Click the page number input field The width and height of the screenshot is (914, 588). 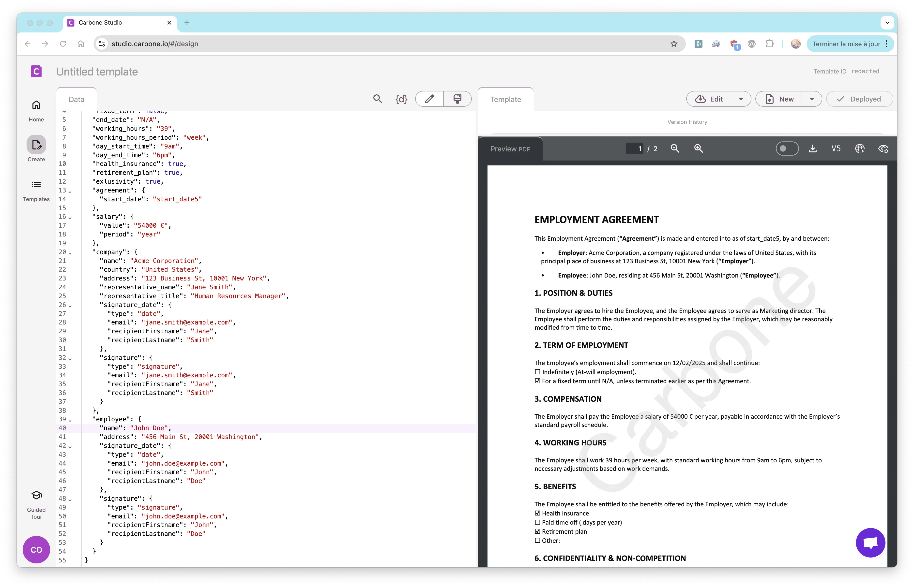635,148
